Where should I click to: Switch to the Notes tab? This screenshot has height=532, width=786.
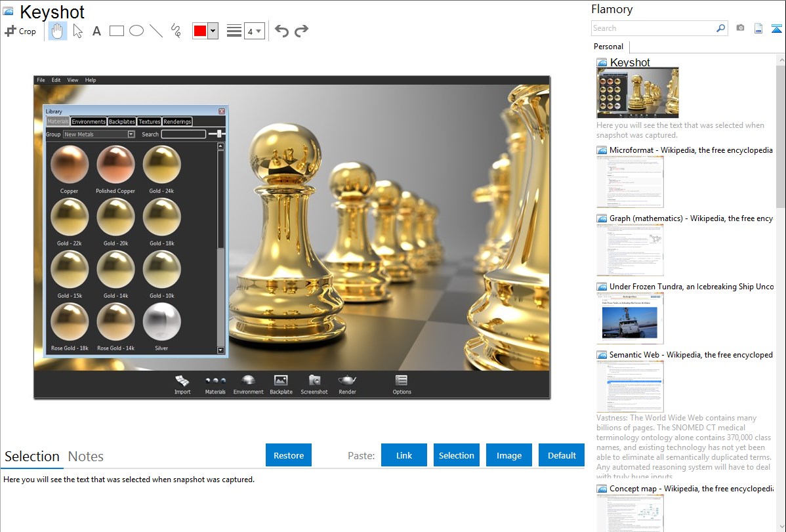tap(85, 457)
